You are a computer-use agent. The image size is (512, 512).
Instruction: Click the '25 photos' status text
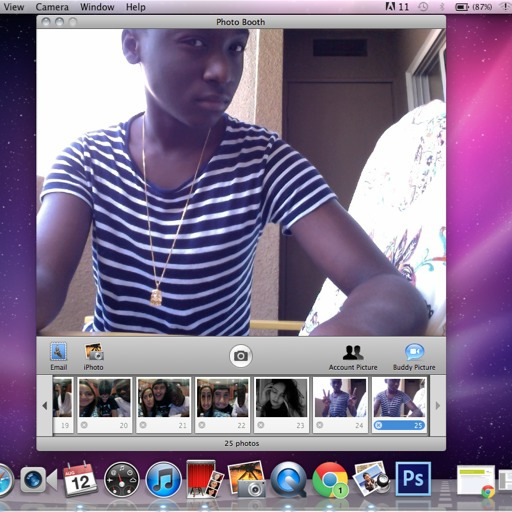[x=242, y=443]
